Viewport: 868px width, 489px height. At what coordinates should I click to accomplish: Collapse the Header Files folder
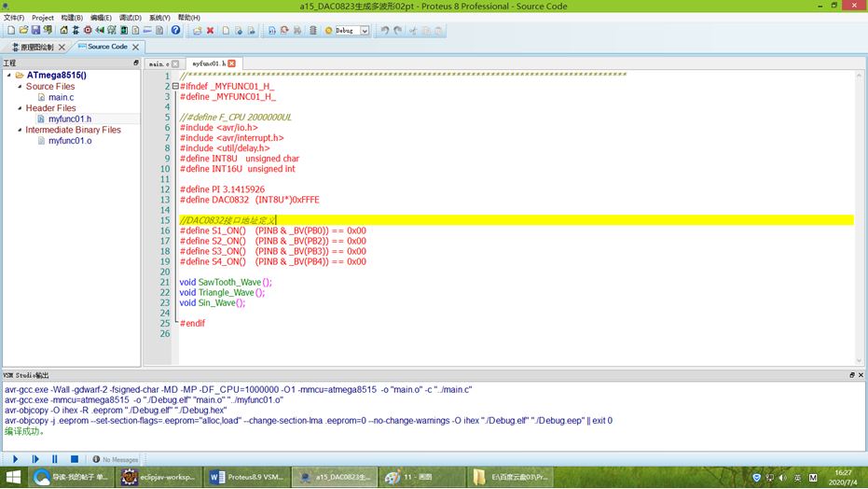tap(20, 108)
